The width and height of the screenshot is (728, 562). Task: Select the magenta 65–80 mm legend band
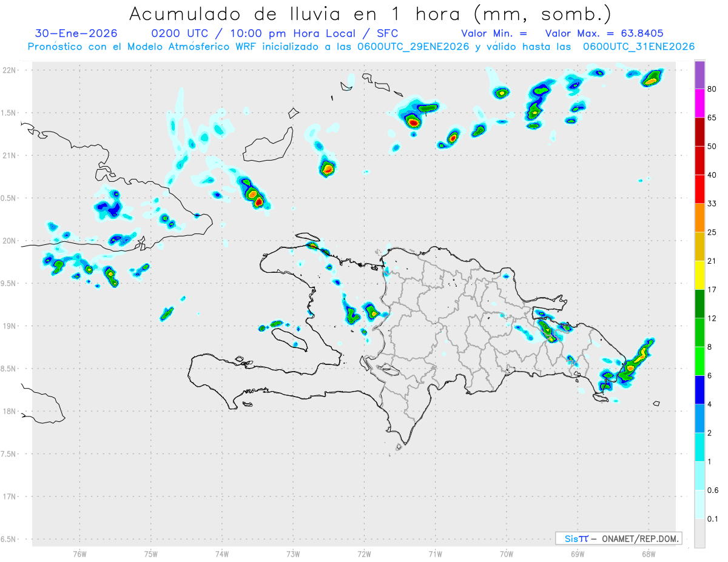coord(699,103)
